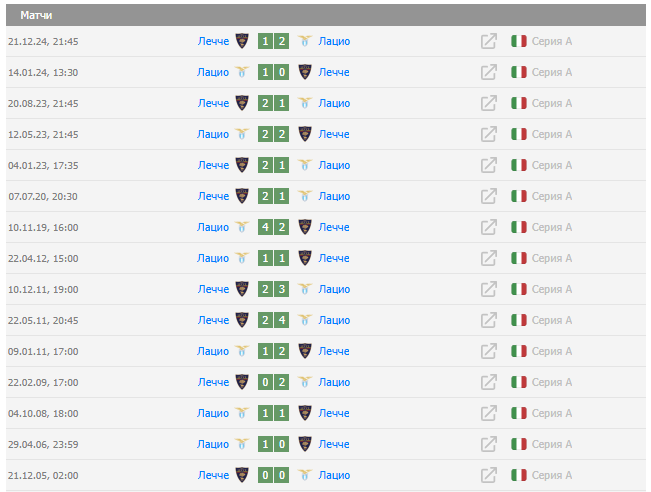This screenshot has height=492, width=651.
Task: Select the Матчи header tab
Action: pyautogui.click(x=36, y=15)
